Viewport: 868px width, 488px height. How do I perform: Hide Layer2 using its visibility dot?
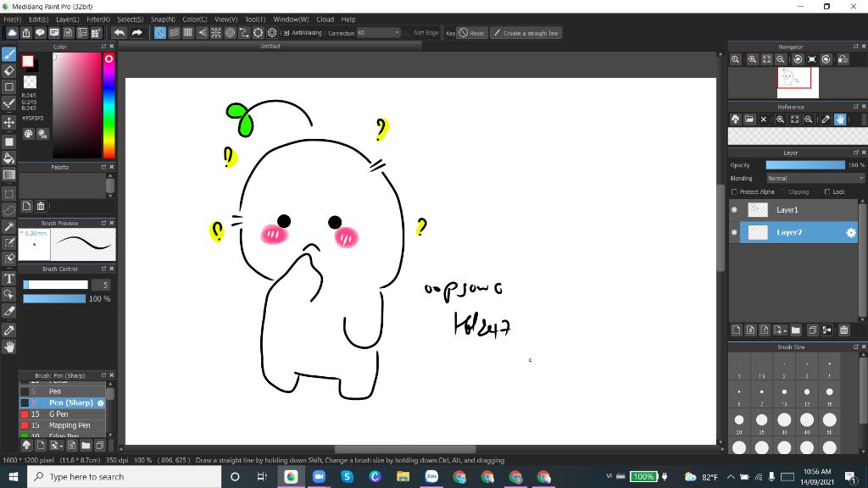point(734,232)
